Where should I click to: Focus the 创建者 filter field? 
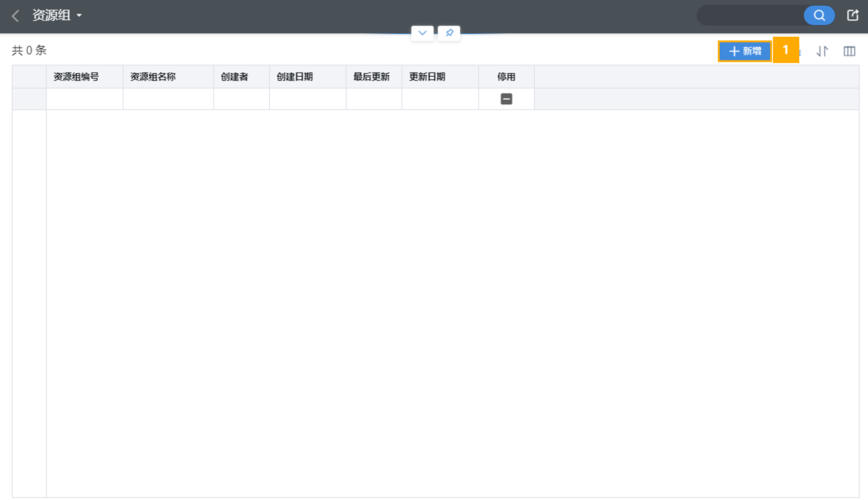[x=241, y=99]
